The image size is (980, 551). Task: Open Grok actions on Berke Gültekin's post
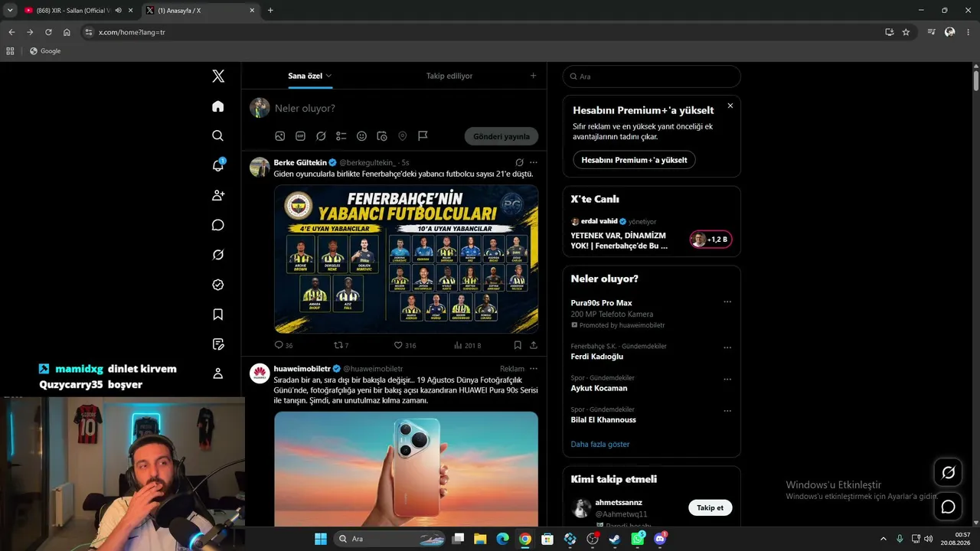coord(519,162)
